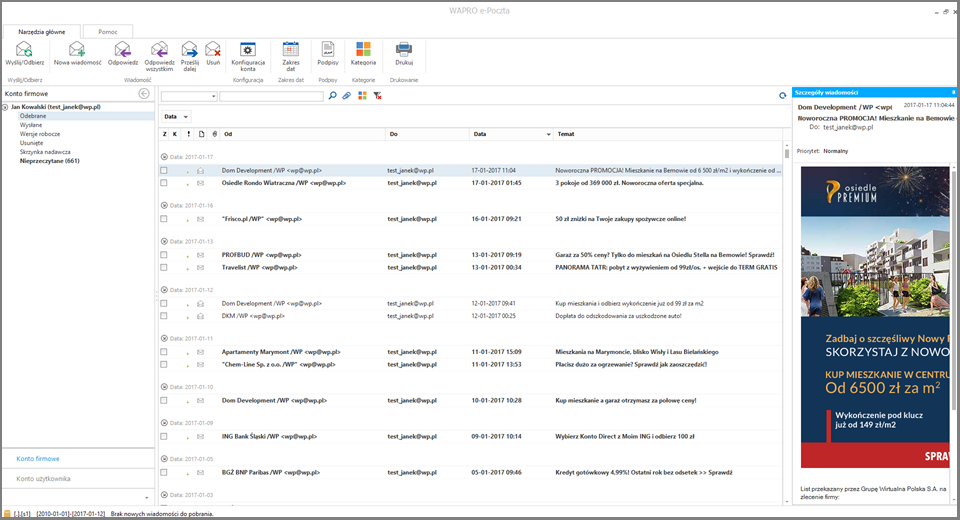Collapse the Data: 2017-01-13 group
Screen dimensions: 960x520
(x=164, y=241)
